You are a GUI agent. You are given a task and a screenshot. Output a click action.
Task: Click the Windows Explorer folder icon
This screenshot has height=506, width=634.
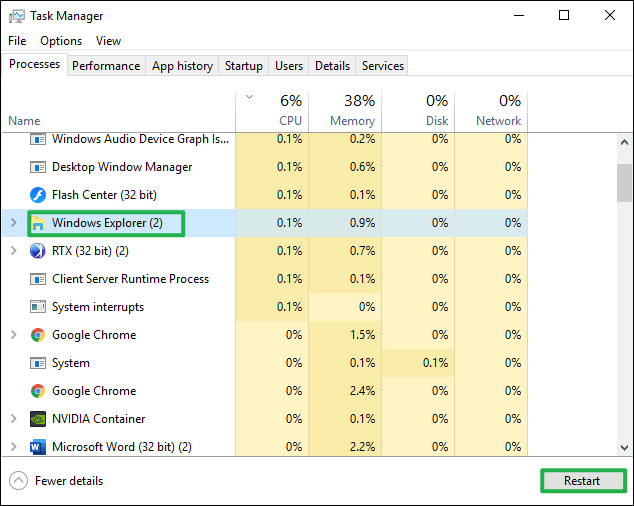tap(38, 223)
